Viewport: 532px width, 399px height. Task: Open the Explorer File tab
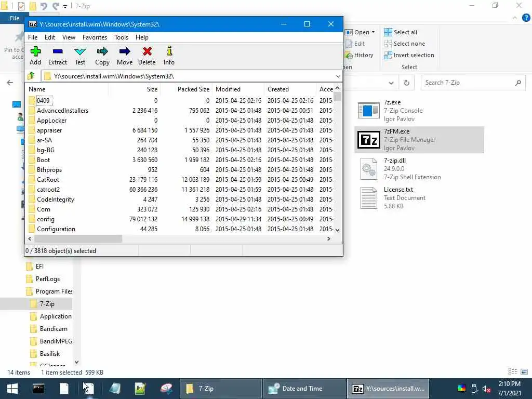pos(15,18)
